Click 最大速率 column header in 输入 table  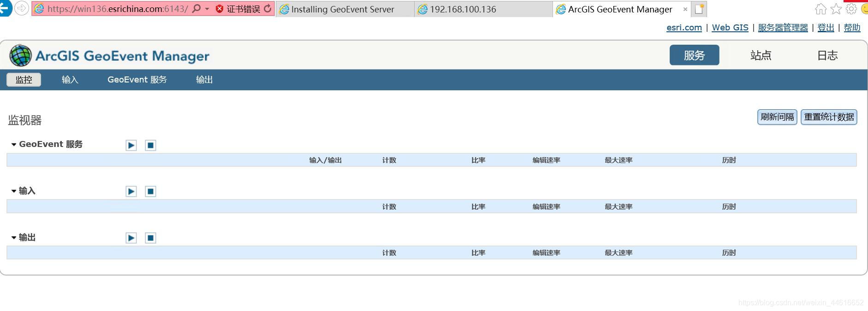tap(618, 207)
